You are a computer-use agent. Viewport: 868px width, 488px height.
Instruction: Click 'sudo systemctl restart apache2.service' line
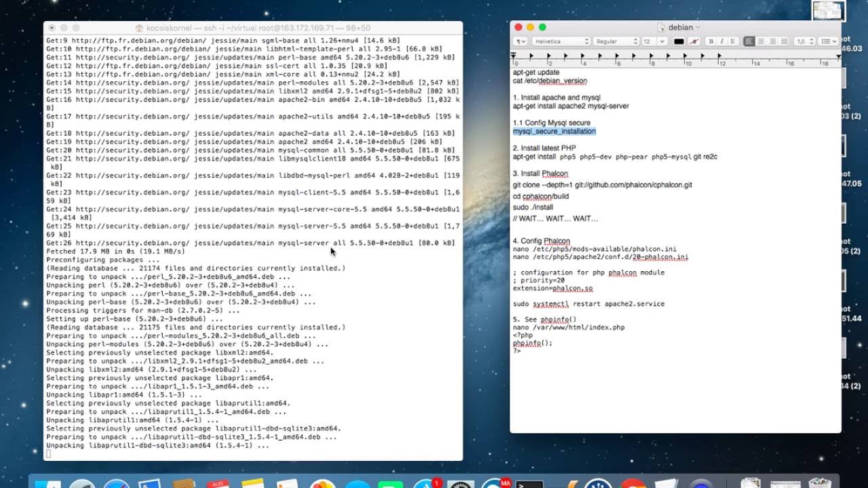(x=589, y=304)
